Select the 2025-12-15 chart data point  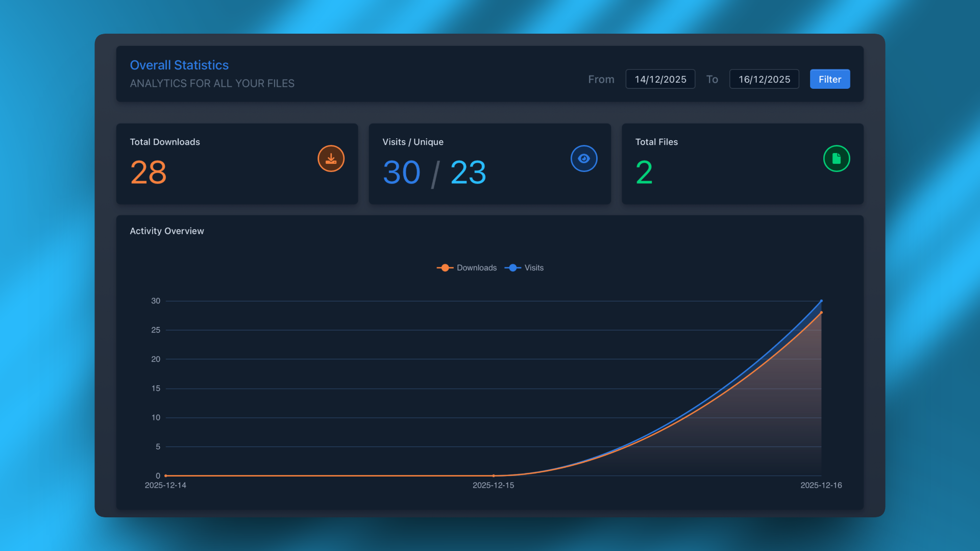(x=494, y=475)
